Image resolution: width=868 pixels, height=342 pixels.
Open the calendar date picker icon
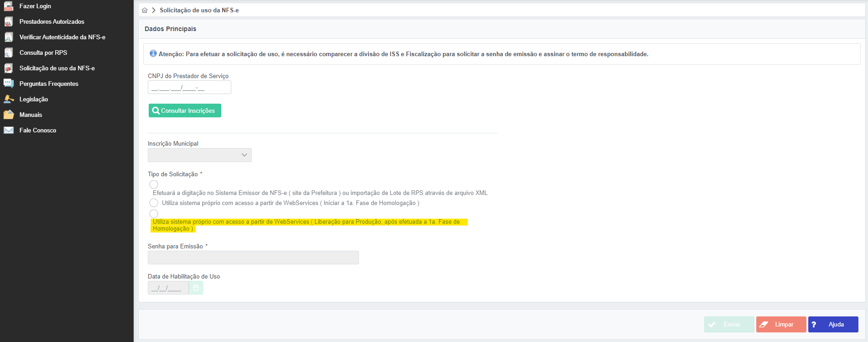click(x=196, y=288)
